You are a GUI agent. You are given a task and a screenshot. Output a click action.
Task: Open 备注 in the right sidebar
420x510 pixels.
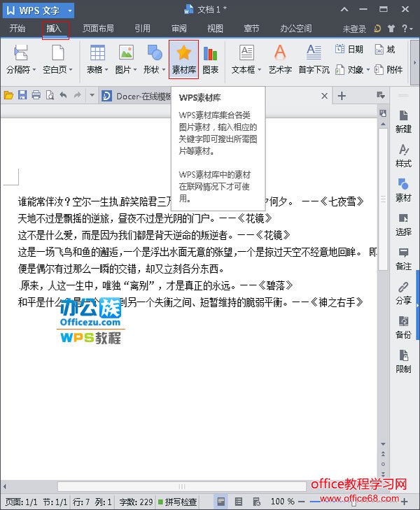403,260
